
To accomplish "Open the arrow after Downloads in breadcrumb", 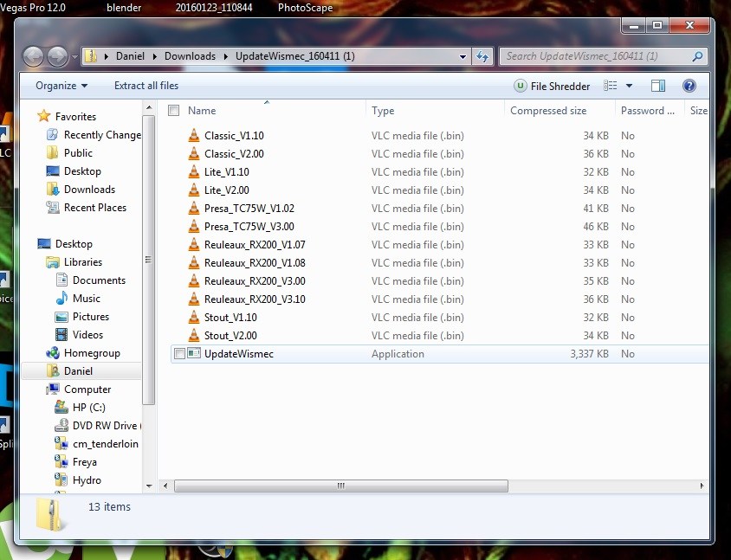I will pos(226,57).
